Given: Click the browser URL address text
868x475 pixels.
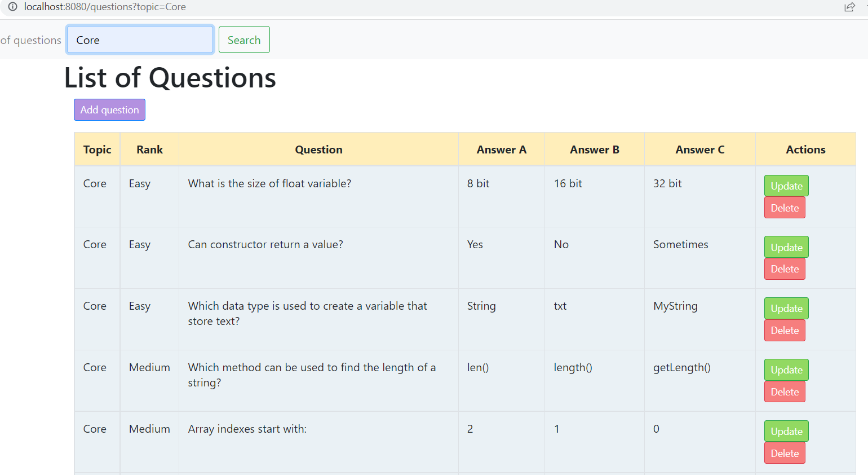Looking at the screenshot, I should [105, 7].
